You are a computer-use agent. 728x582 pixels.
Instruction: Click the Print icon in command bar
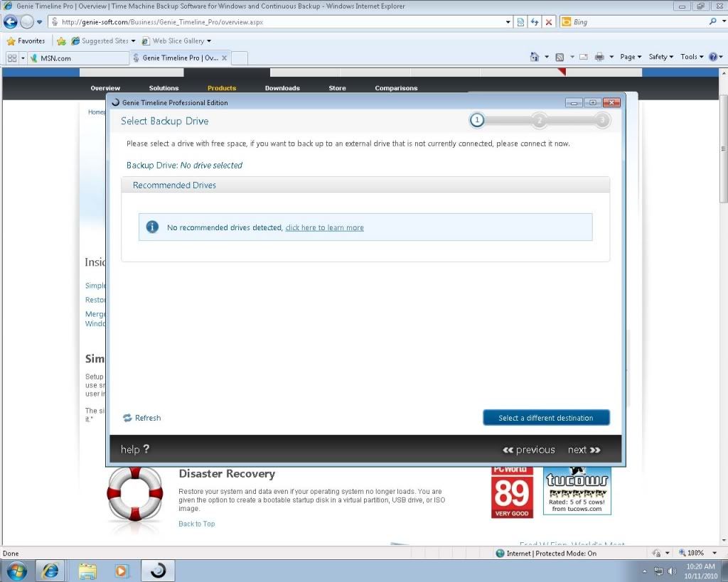[x=599, y=57]
